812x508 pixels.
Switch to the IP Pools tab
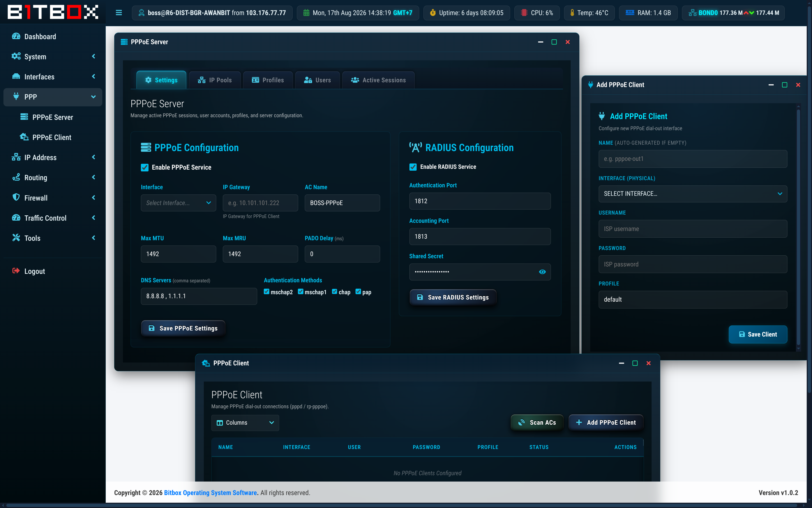tap(215, 80)
